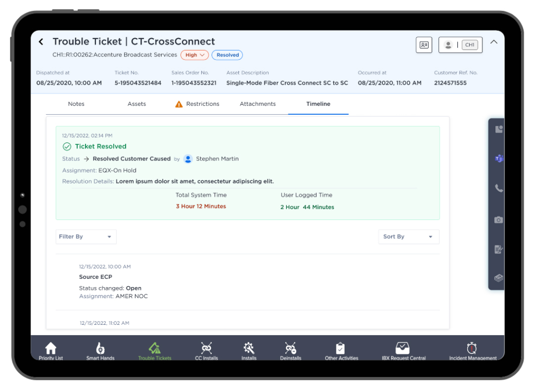The image size is (534, 392).
Task: Click Resolved Customer Caused status text
Action: pos(131,158)
